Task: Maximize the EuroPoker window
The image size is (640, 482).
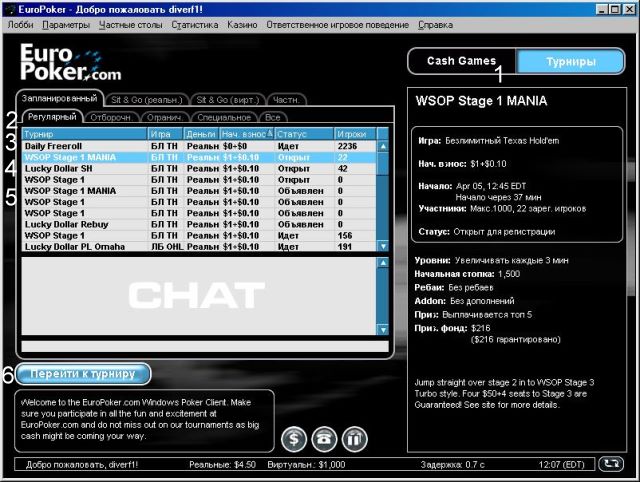Action: 614,9
